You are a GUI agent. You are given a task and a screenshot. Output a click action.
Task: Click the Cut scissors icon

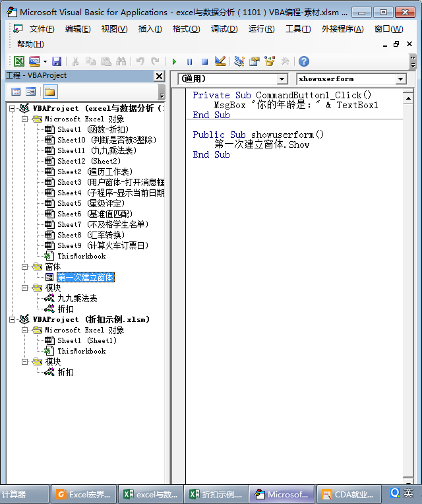(75, 61)
